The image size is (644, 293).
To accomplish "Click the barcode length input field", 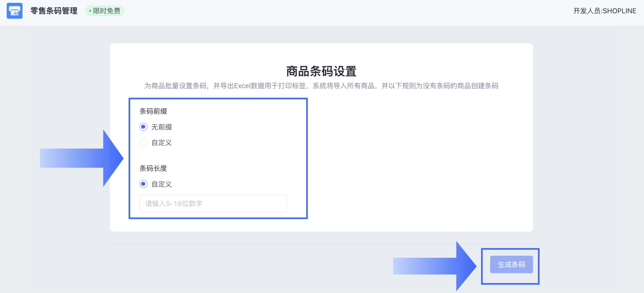I will click(x=213, y=203).
